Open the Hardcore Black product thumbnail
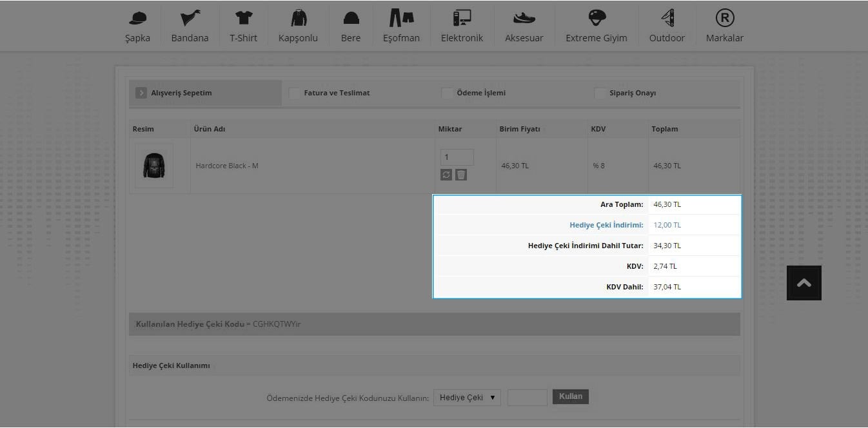 point(154,166)
